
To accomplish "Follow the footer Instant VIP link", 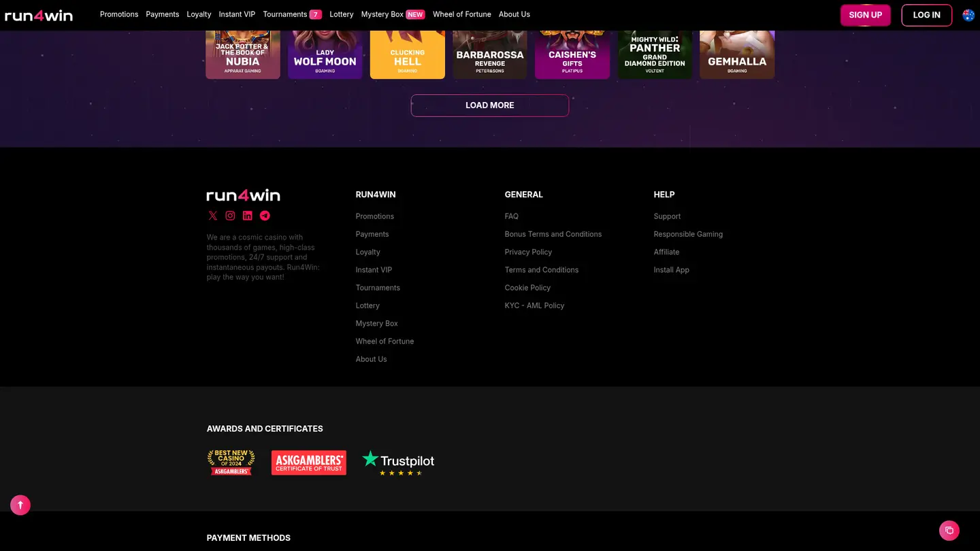I will pos(374,270).
